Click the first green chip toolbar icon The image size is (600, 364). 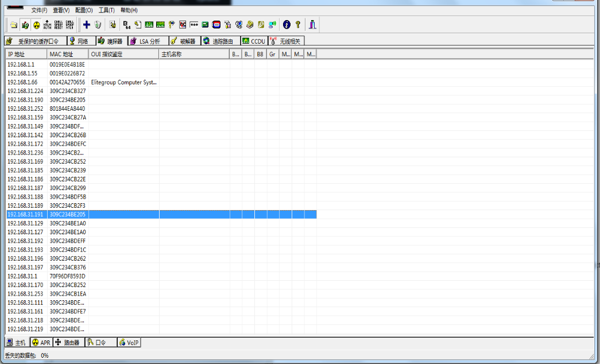(149, 25)
